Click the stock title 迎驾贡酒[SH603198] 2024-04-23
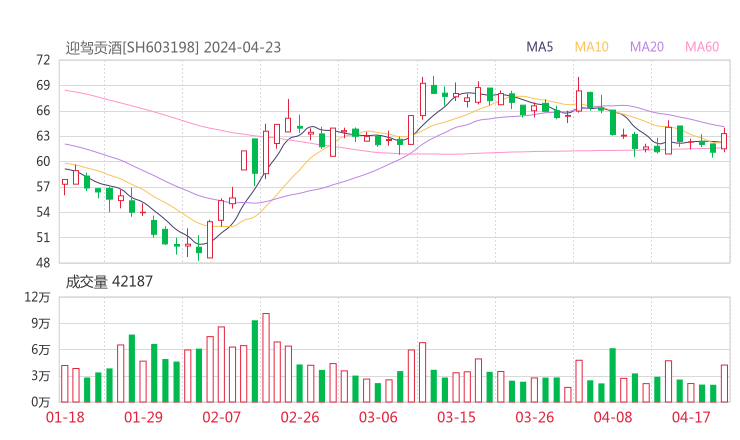The height and width of the screenshot is (440, 740). tap(173, 48)
